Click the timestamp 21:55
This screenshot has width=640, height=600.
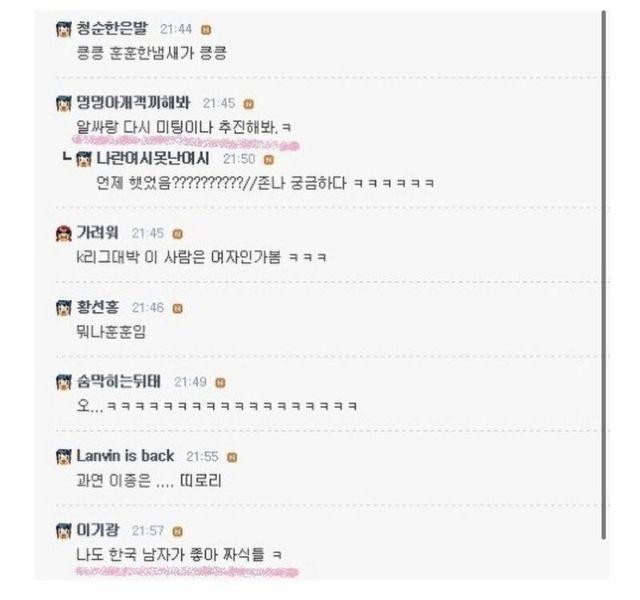(x=202, y=456)
